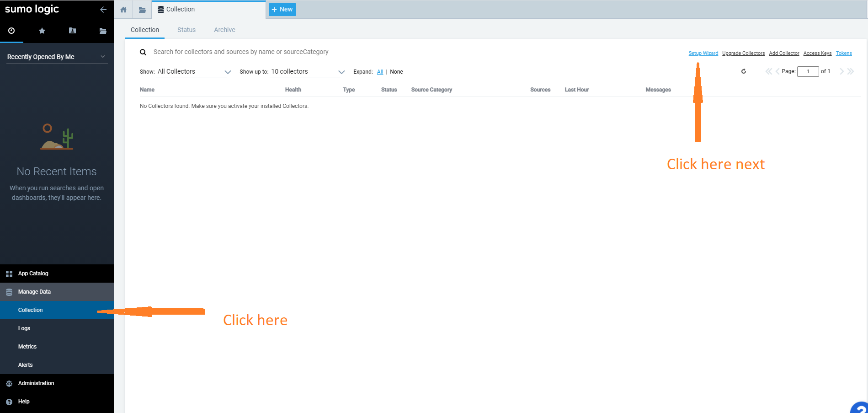Click the Page number input box
The image size is (868, 413).
click(808, 71)
